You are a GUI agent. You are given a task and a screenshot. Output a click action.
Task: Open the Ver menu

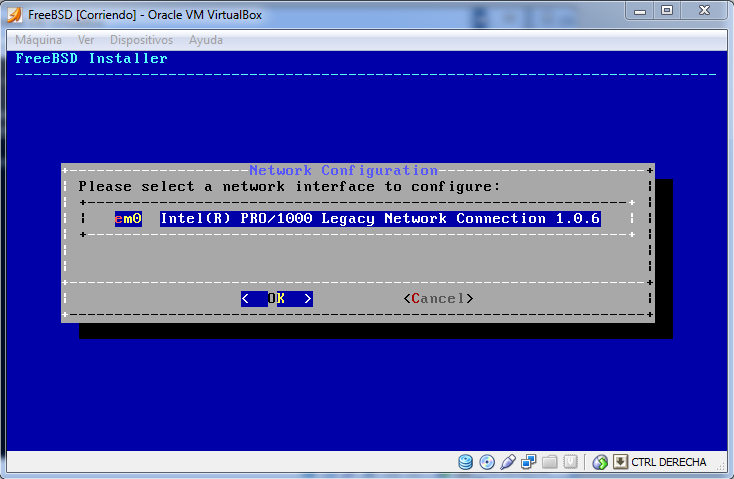coord(86,40)
